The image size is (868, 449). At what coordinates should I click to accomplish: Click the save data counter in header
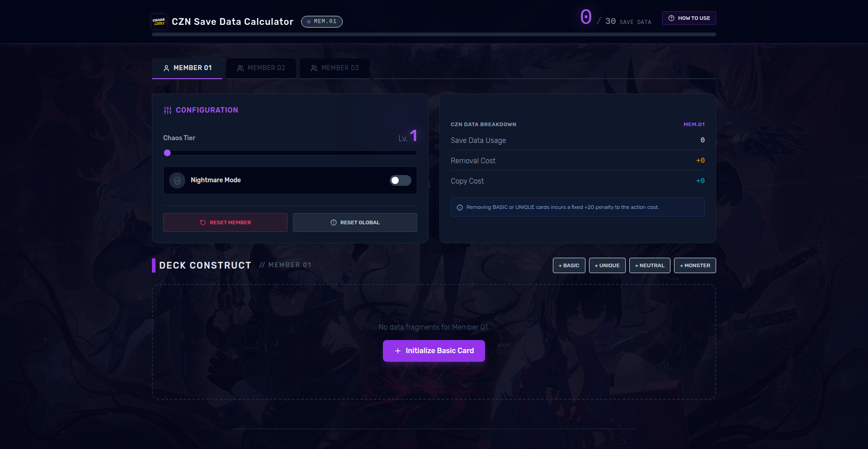(x=616, y=18)
